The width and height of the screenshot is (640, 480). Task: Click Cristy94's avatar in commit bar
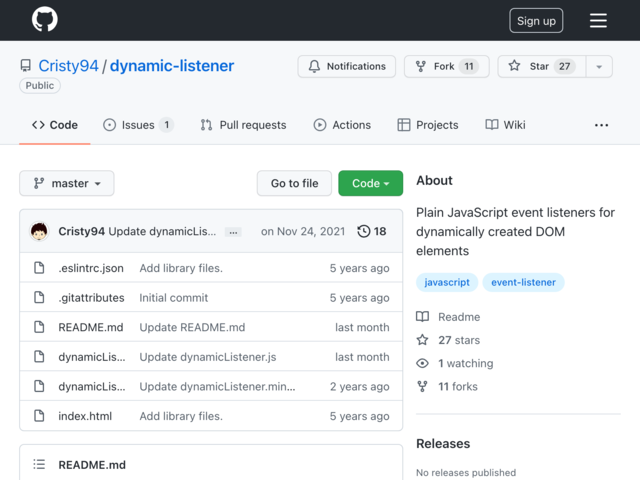point(39,231)
